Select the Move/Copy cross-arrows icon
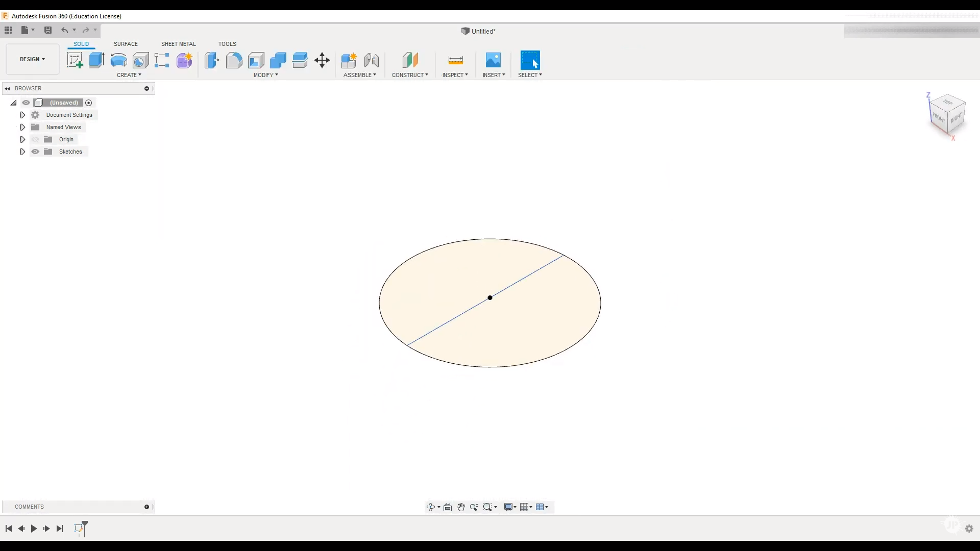 pyautogui.click(x=322, y=60)
